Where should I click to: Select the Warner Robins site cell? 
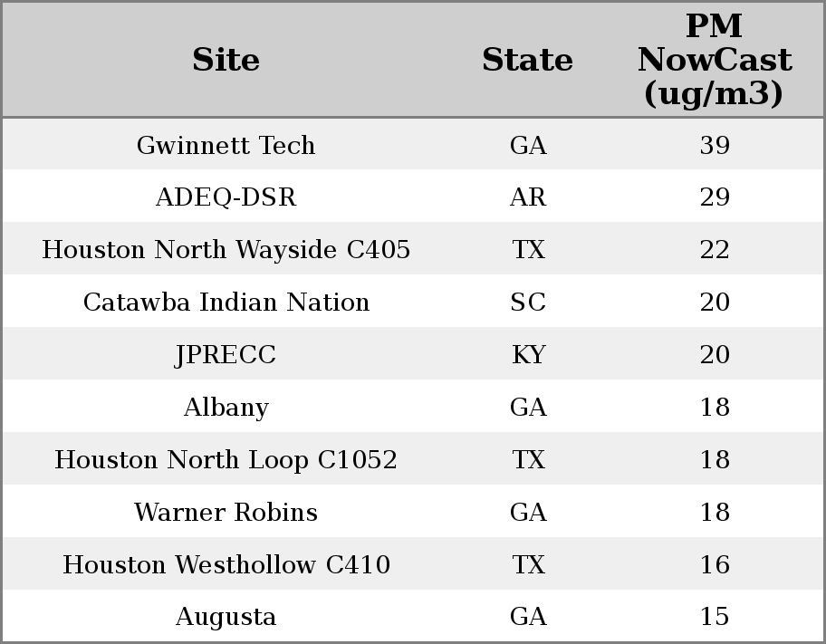[x=226, y=513]
